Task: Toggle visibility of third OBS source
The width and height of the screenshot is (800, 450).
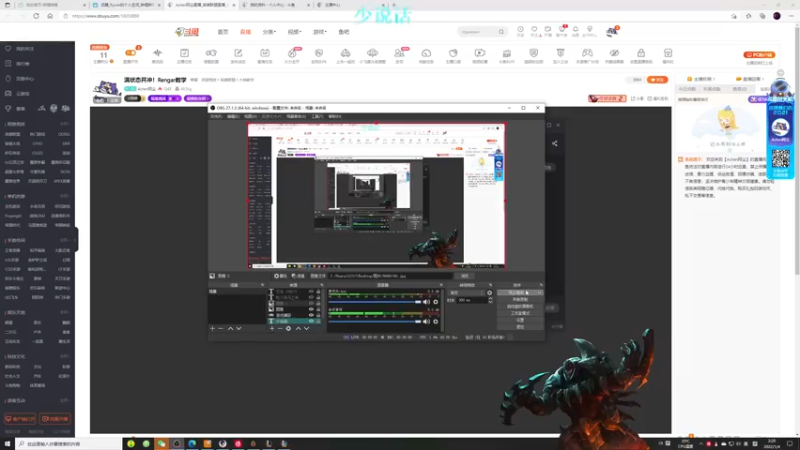Action: tap(311, 303)
